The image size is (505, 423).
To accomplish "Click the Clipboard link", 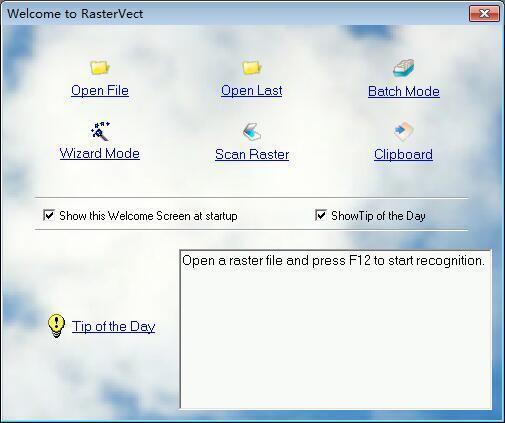I will 403,154.
